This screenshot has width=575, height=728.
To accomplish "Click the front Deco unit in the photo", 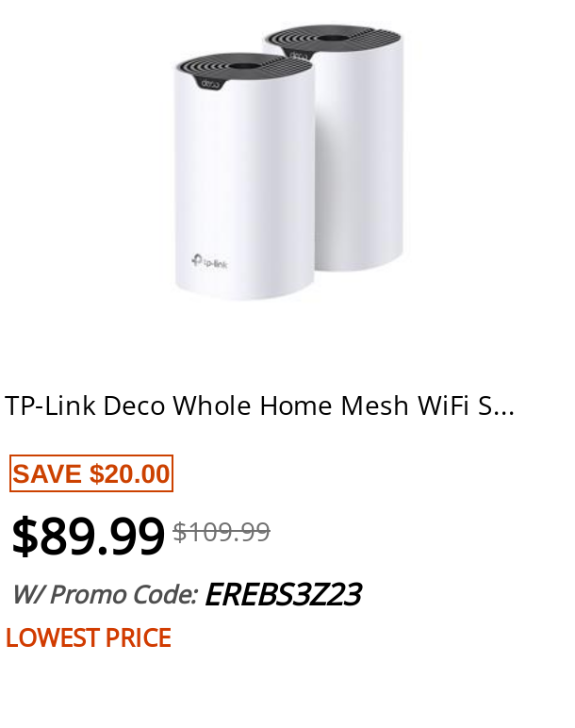I will pyautogui.click(x=244, y=176).
